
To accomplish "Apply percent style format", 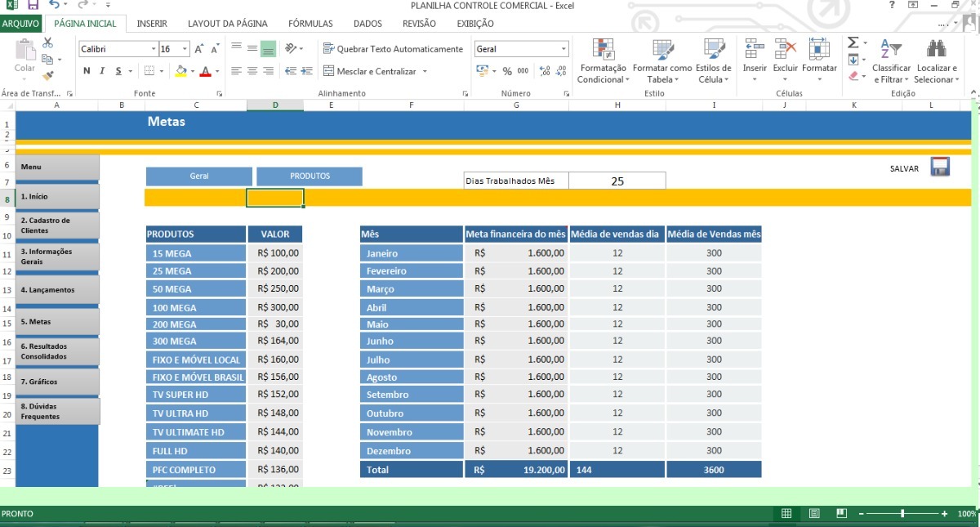I will (507, 71).
